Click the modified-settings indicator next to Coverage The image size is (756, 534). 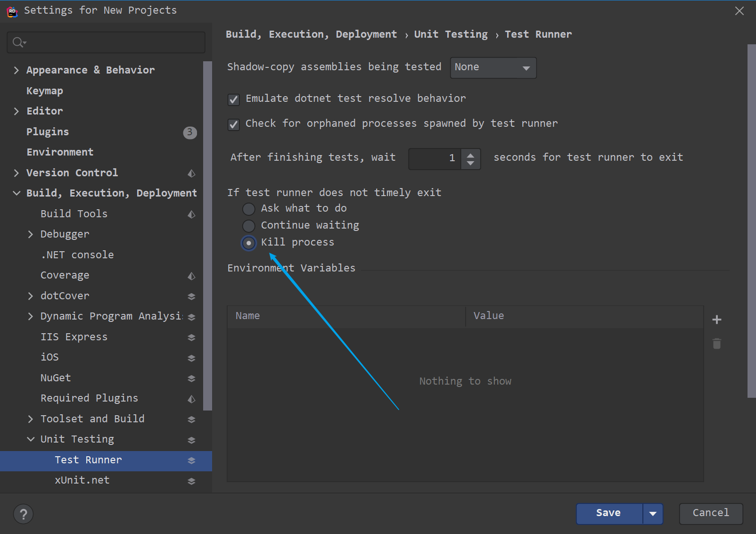point(191,276)
